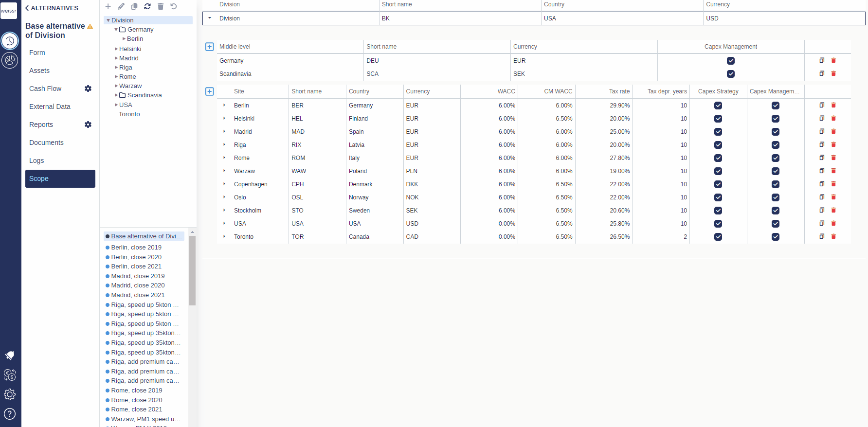Open help icon in left sidebar
The image size is (868, 427).
click(x=10, y=414)
